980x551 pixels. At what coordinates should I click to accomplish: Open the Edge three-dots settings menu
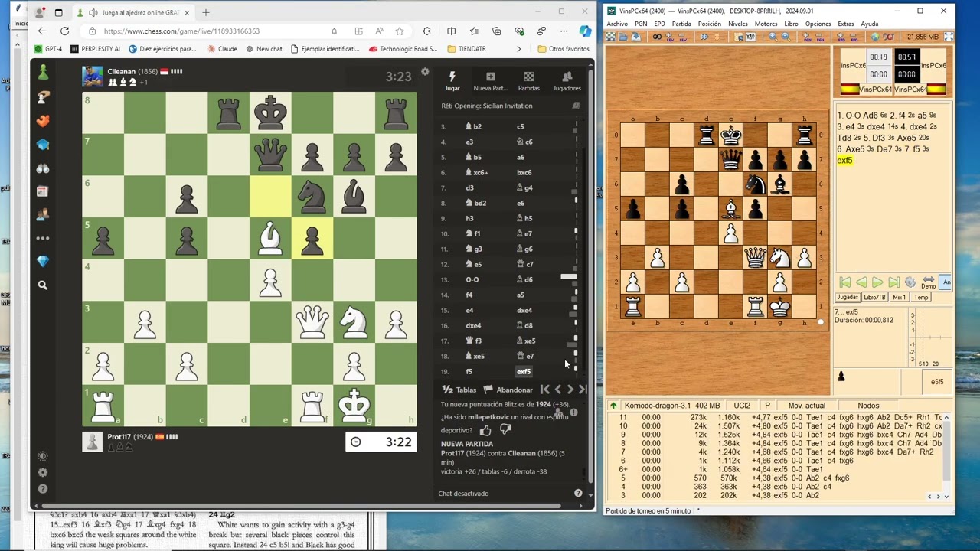563,31
